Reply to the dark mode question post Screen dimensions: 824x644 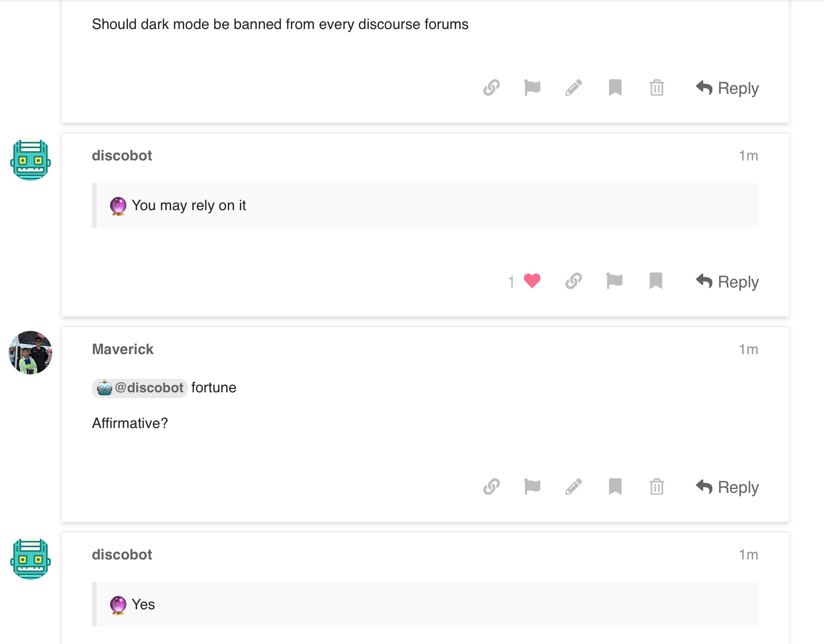[x=727, y=88]
